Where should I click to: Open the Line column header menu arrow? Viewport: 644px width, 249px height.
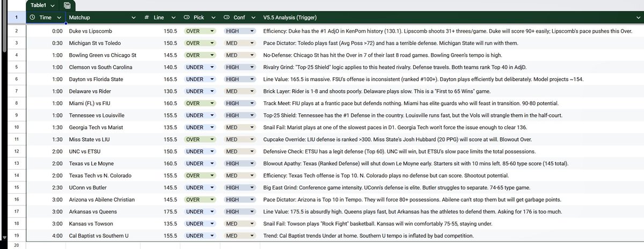click(x=173, y=17)
